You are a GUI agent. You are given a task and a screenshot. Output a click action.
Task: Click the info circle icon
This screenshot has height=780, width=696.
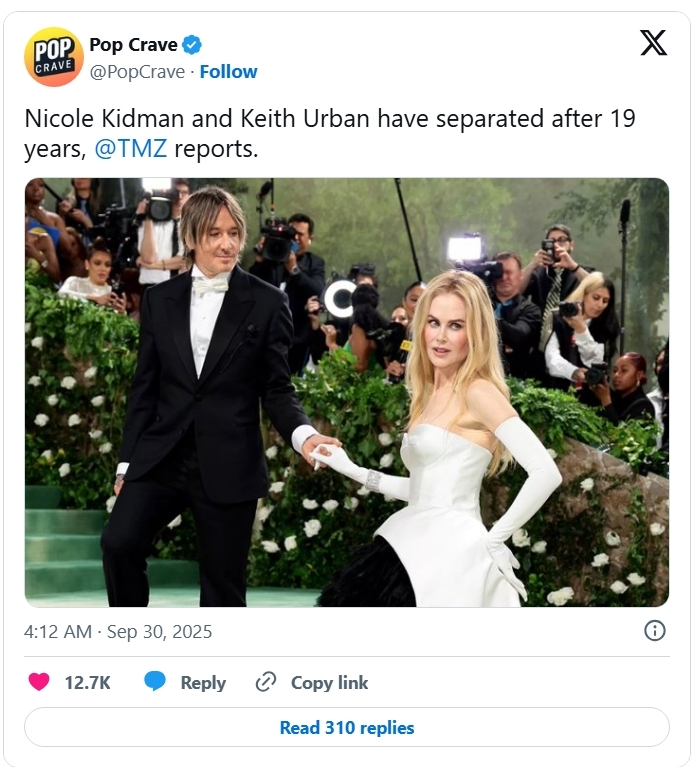655,630
